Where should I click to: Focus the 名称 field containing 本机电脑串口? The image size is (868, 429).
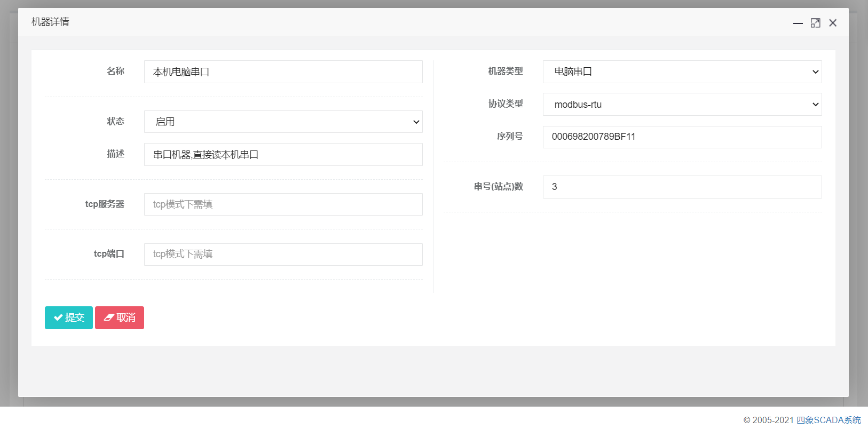(283, 72)
